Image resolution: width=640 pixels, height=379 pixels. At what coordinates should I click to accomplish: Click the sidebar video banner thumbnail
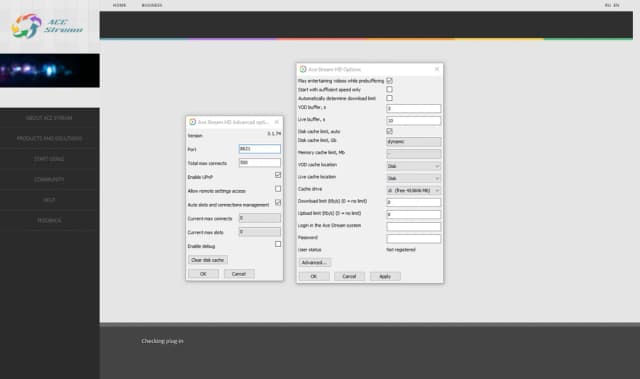(x=49, y=70)
